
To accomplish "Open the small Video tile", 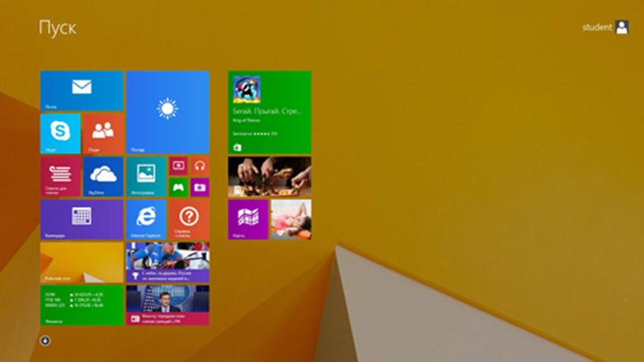I will (x=178, y=166).
